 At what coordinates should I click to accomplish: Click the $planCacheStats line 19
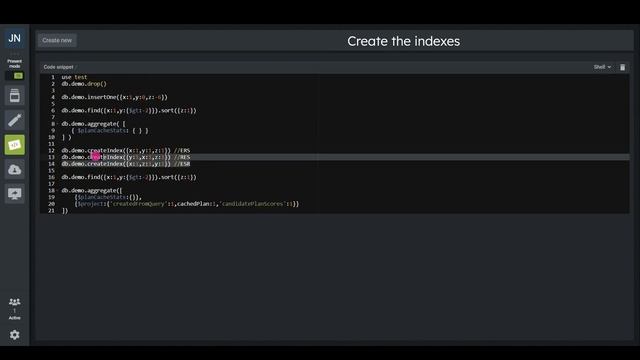tap(108, 197)
